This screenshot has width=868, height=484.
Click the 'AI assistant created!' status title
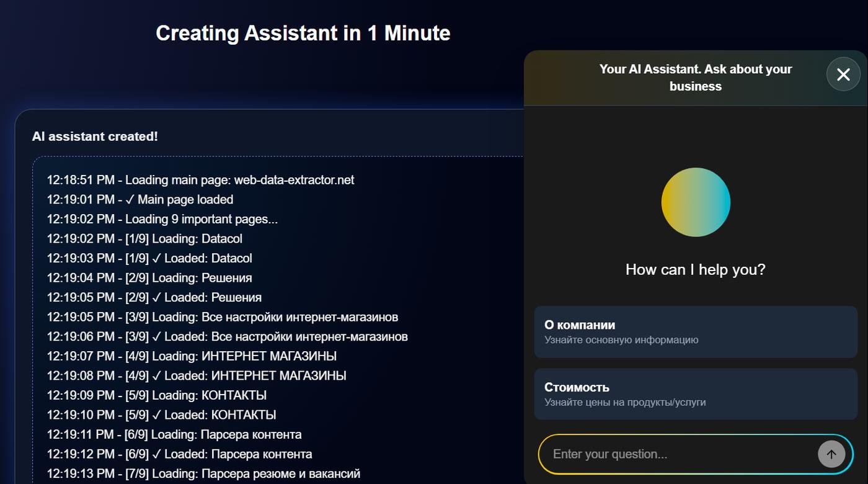pyautogui.click(x=95, y=137)
